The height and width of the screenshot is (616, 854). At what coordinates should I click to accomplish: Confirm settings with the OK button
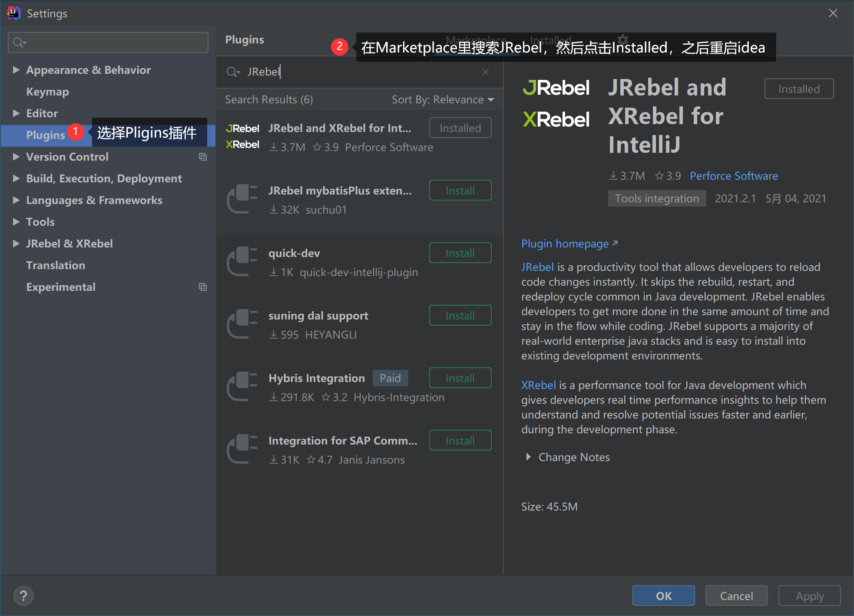[663, 596]
